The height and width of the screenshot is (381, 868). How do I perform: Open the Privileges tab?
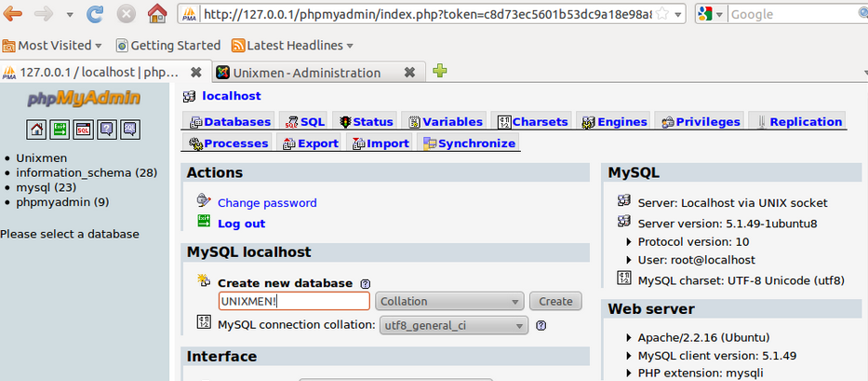point(701,121)
